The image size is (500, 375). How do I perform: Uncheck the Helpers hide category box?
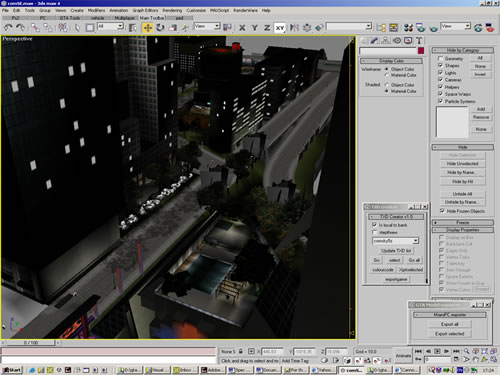[440, 87]
